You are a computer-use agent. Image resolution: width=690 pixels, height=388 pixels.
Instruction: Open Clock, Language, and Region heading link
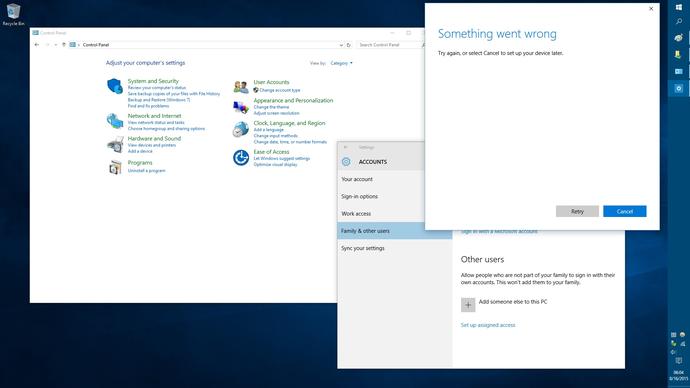coord(289,123)
